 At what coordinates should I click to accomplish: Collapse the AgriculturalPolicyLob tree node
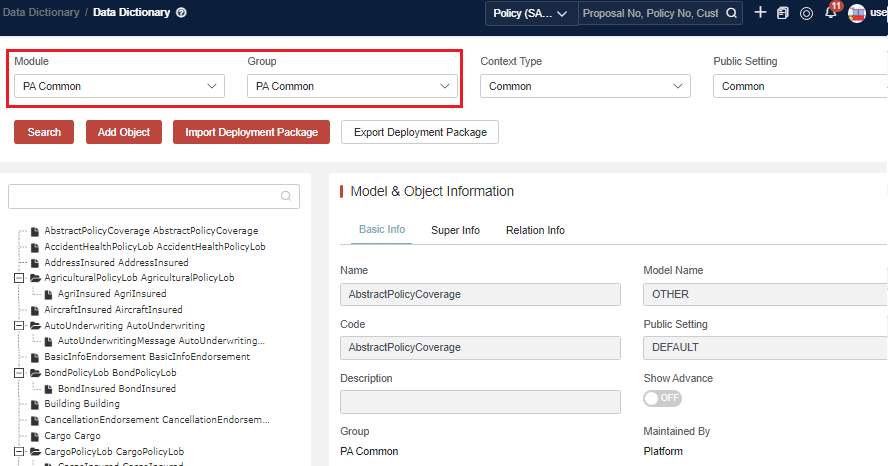(x=19, y=277)
